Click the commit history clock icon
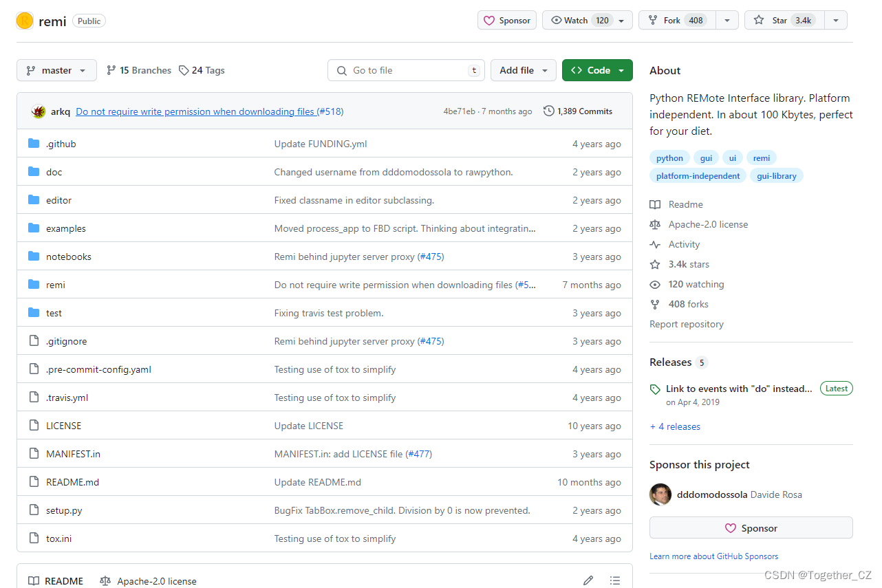Screen dimensions: 882x588 click(x=548, y=111)
